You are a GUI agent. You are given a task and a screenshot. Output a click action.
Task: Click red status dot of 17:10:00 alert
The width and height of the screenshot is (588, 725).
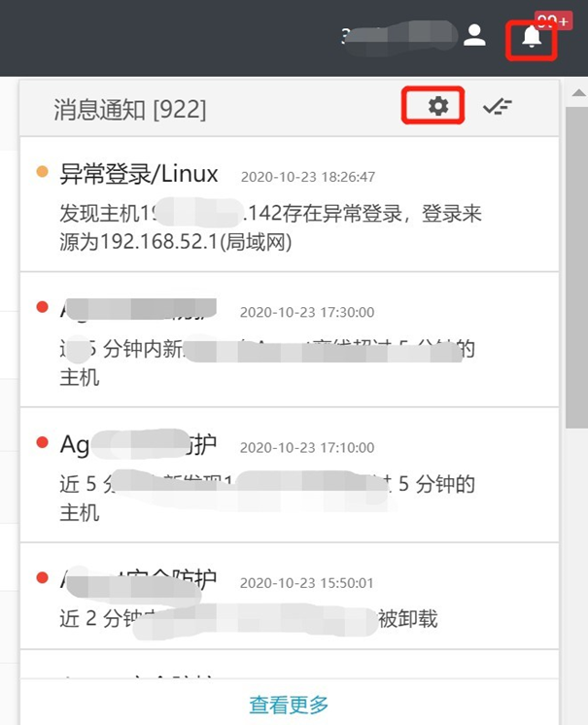click(x=42, y=442)
